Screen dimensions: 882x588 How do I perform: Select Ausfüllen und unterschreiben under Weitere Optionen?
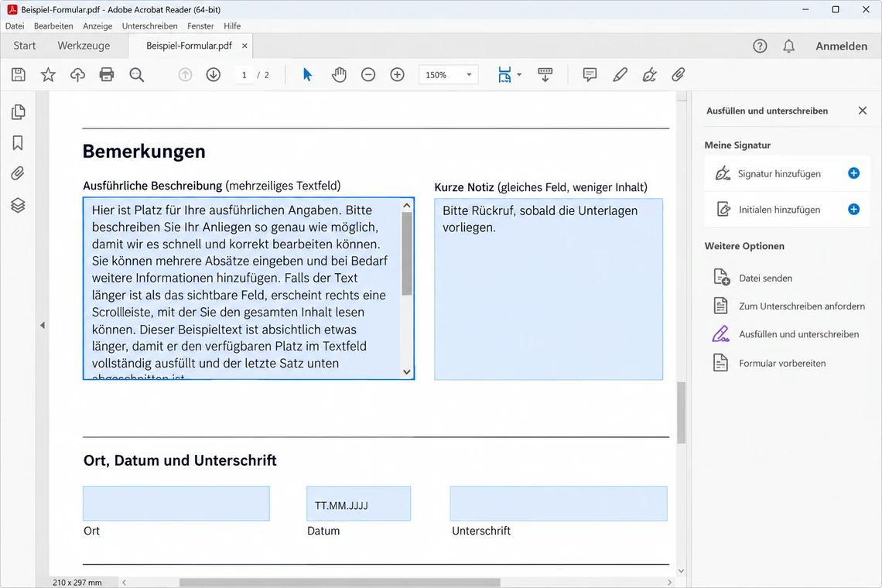tap(786, 334)
